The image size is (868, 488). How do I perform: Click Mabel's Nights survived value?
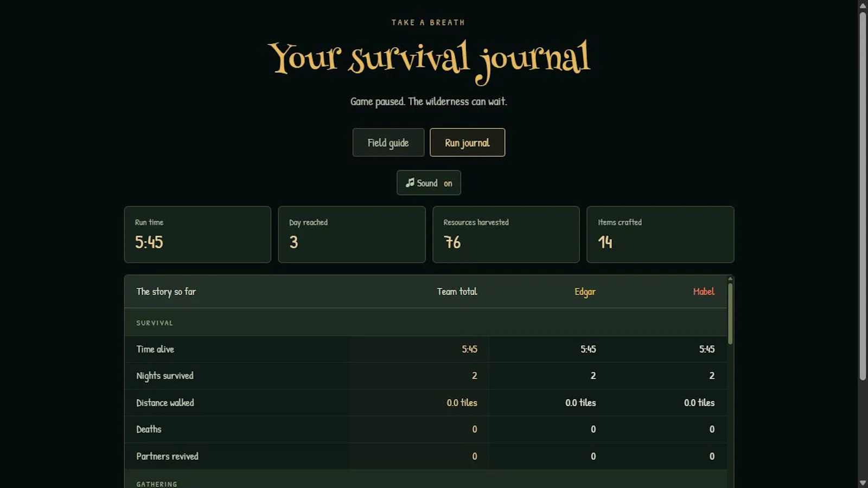712,376
